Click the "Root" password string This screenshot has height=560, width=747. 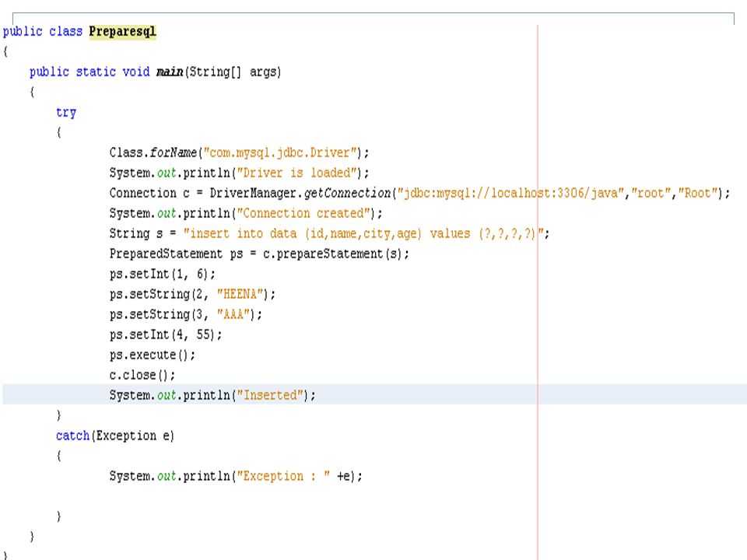(x=697, y=194)
